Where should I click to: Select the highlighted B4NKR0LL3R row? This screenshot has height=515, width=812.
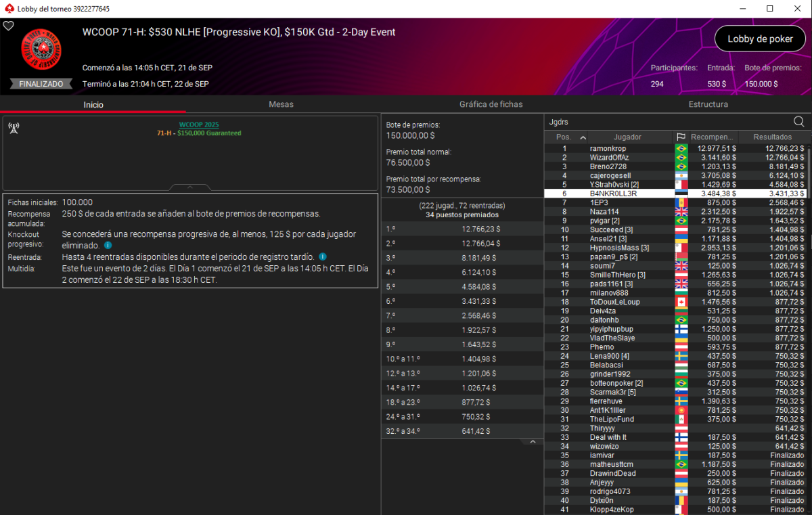click(675, 194)
